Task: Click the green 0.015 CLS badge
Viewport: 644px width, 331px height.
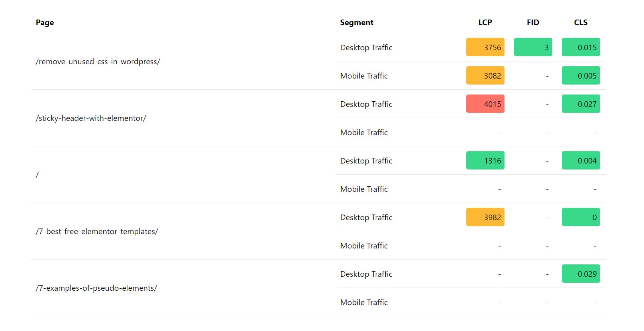Action: (581, 47)
